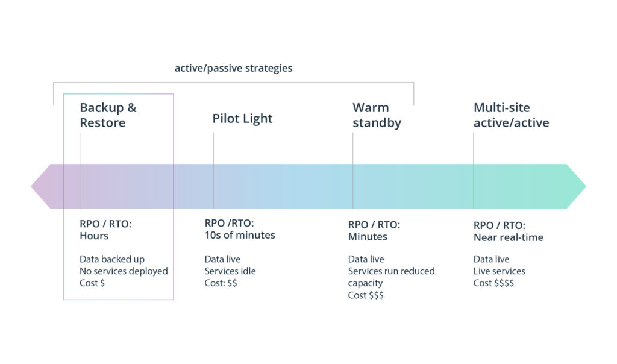Click the 'active/passive strategies' label
This screenshot has width=617, height=364.
click(x=233, y=68)
